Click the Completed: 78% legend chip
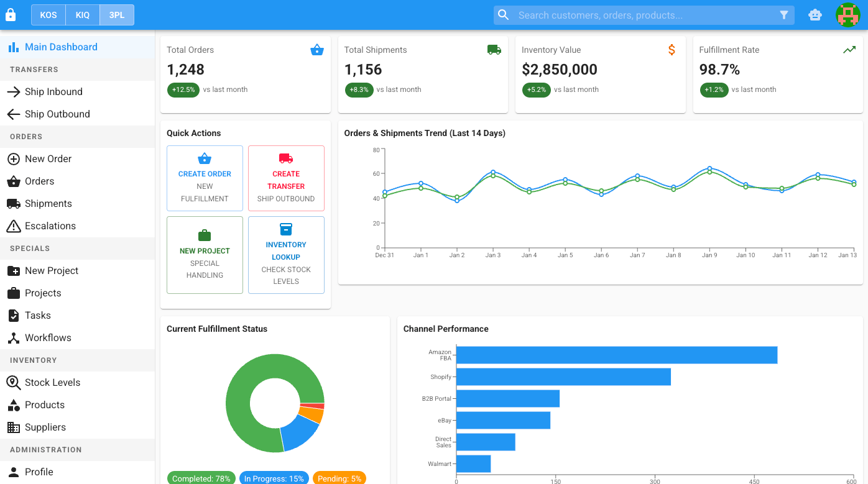 point(201,478)
